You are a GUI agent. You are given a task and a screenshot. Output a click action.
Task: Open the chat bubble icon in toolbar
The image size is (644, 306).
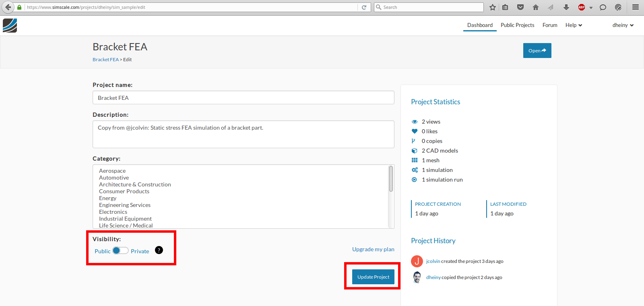tap(603, 7)
